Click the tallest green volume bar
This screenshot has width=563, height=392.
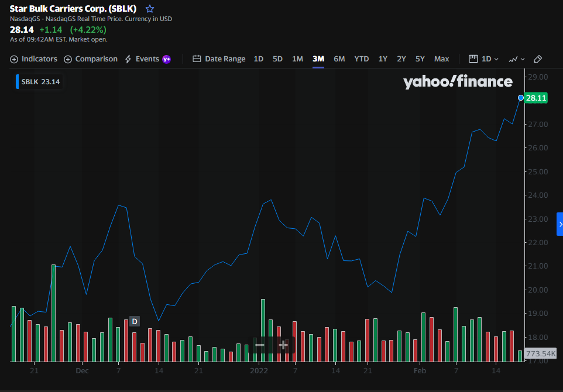click(53, 313)
